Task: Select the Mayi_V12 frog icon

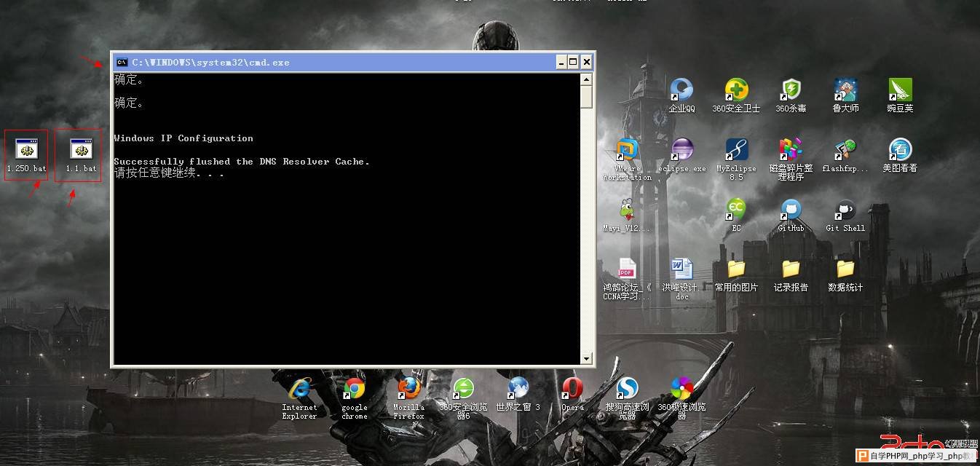Action: coord(627,210)
